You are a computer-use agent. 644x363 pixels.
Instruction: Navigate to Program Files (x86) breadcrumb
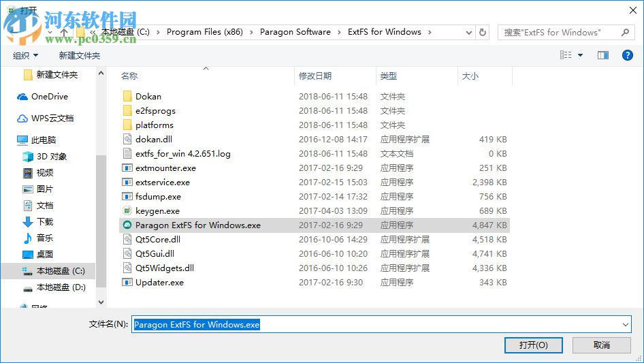coord(204,32)
